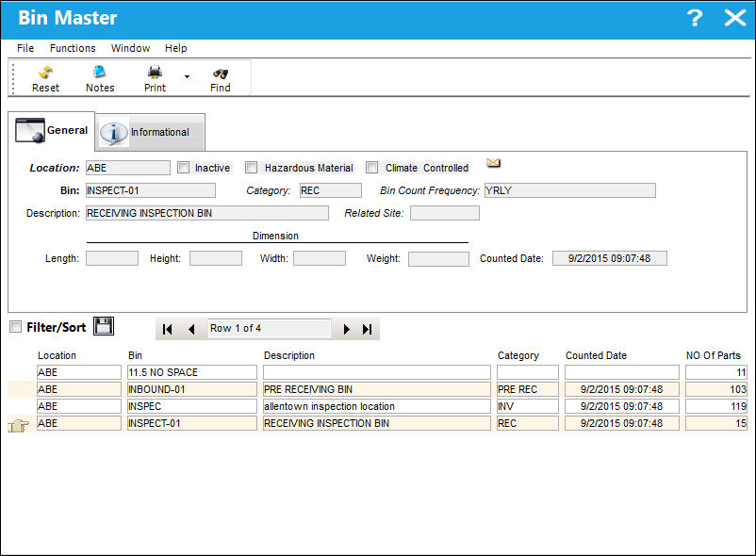756x556 pixels.
Task: Enable the Filter/Sort checkbox
Action: tap(15, 327)
